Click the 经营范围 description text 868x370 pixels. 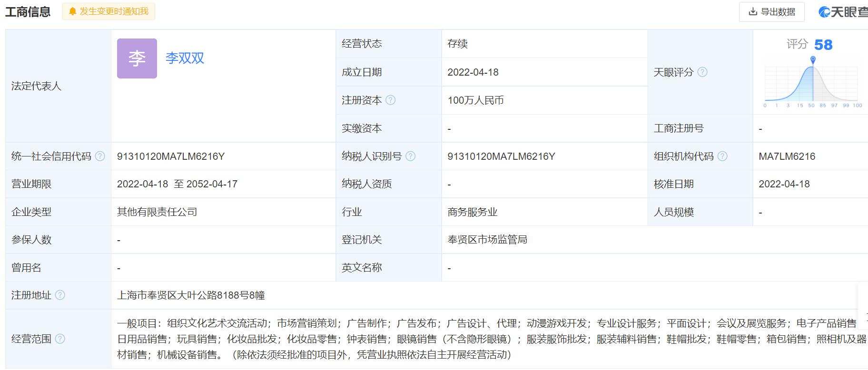pyautogui.click(x=492, y=339)
